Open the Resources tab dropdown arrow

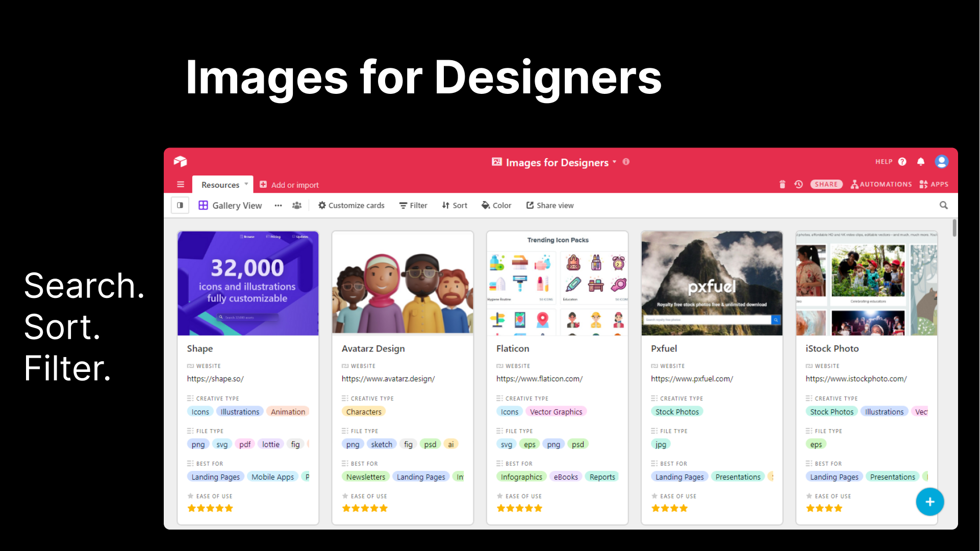click(246, 184)
